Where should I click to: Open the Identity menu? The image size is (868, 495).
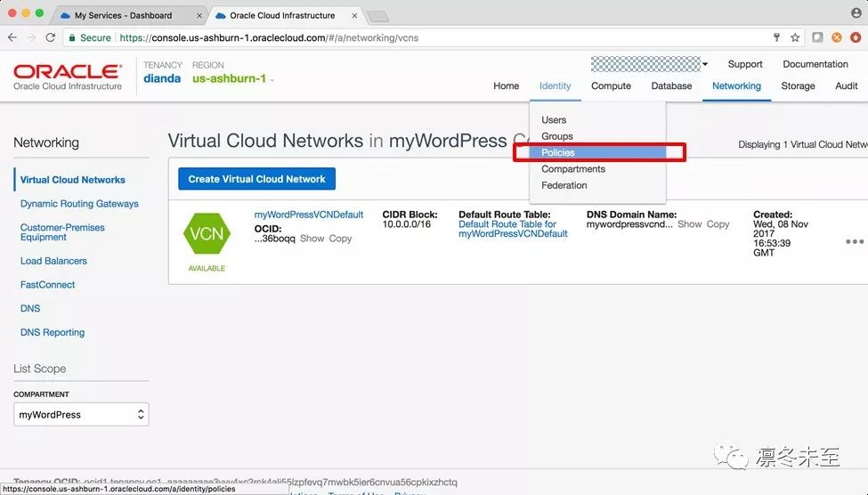[555, 85]
